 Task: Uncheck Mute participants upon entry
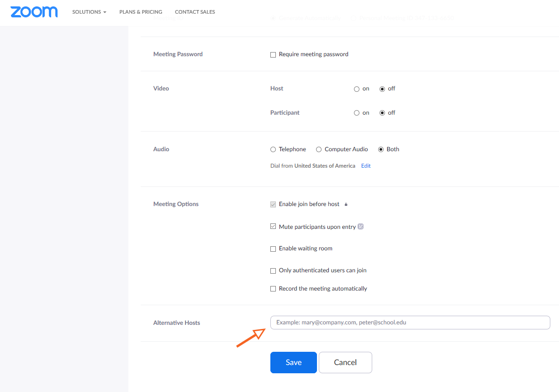273,226
